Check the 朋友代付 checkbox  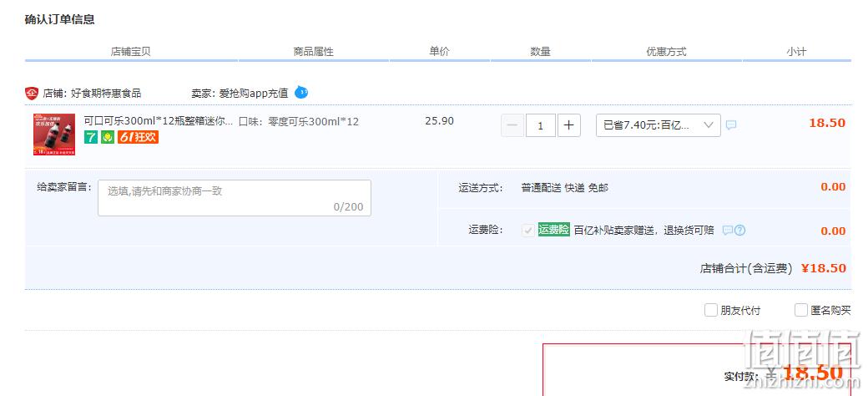tap(711, 310)
